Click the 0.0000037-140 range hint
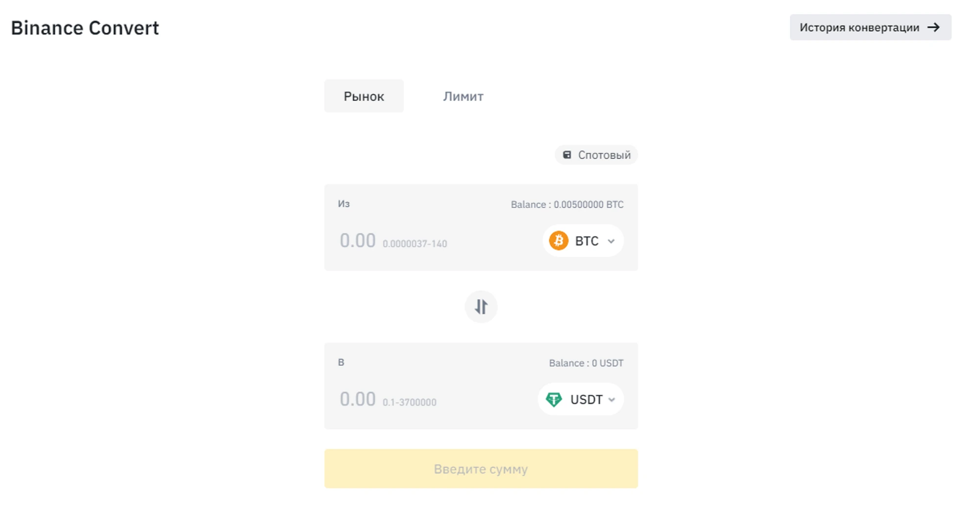The image size is (980, 511). pyautogui.click(x=415, y=244)
